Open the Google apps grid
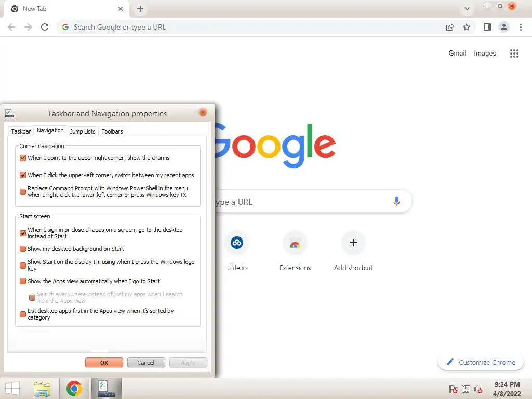Viewport: 532px width, 399px height. (514, 54)
